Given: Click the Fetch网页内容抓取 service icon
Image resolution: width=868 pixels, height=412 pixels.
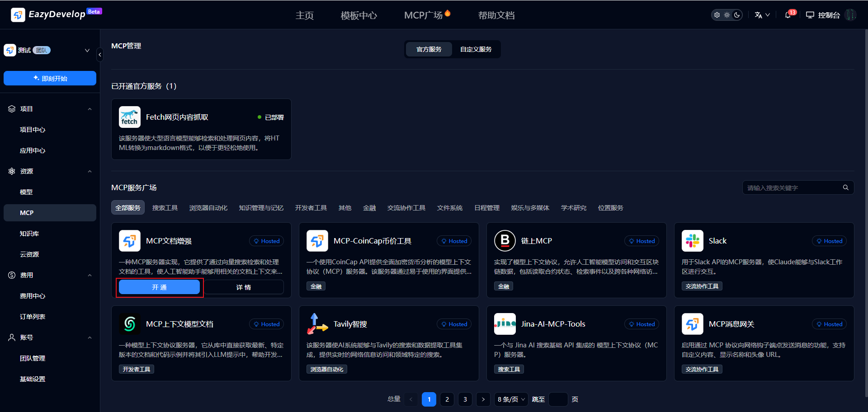Looking at the screenshot, I should coord(129,117).
